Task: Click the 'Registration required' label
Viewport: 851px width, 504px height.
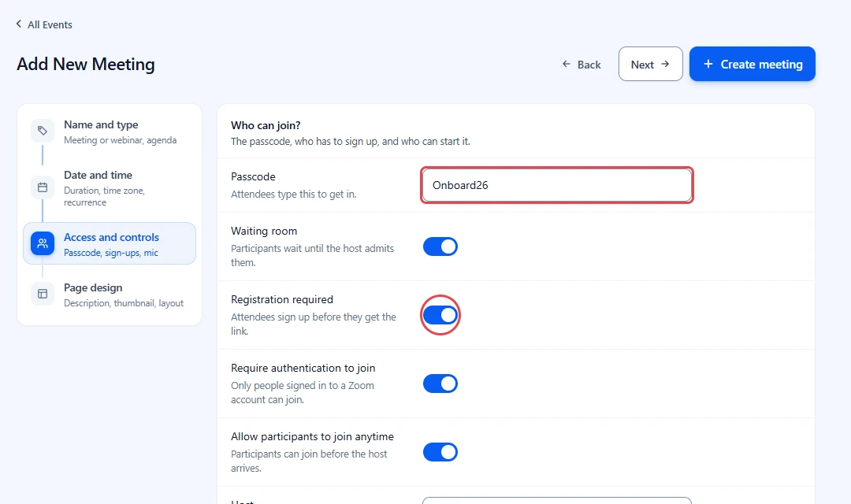Action: (281, 299)
